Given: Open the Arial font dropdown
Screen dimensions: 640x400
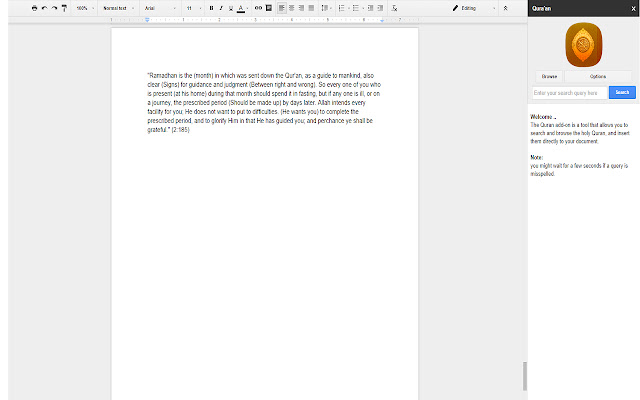Looking at the screenshot, I should click(x=160, y=8).
